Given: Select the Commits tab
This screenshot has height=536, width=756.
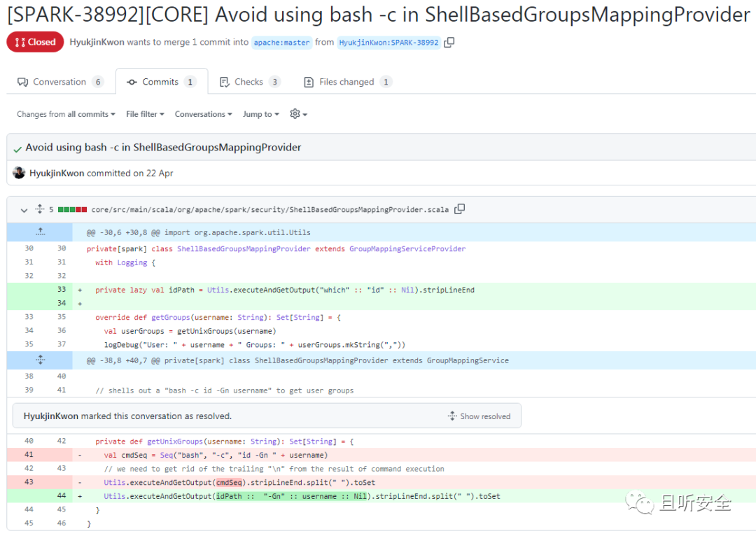Looking at the screenshot, I should [162, 82].
